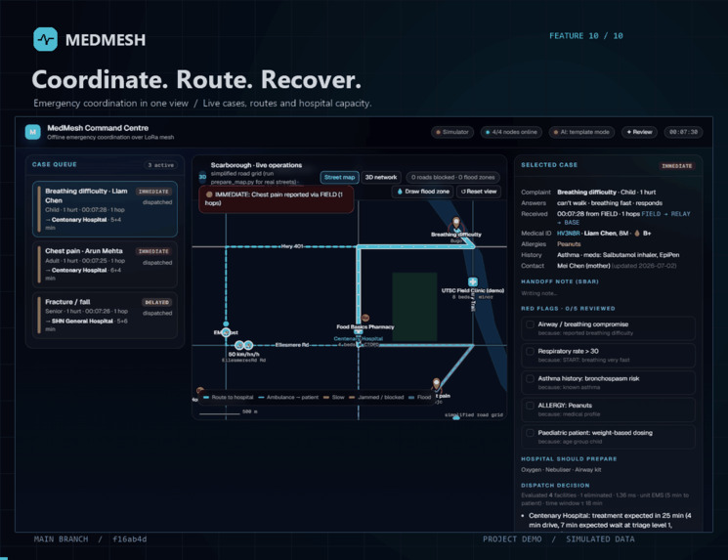Click the FIELD → RELAY route text
The height and width of the screenshot is (560, 728).
point(665,214)
